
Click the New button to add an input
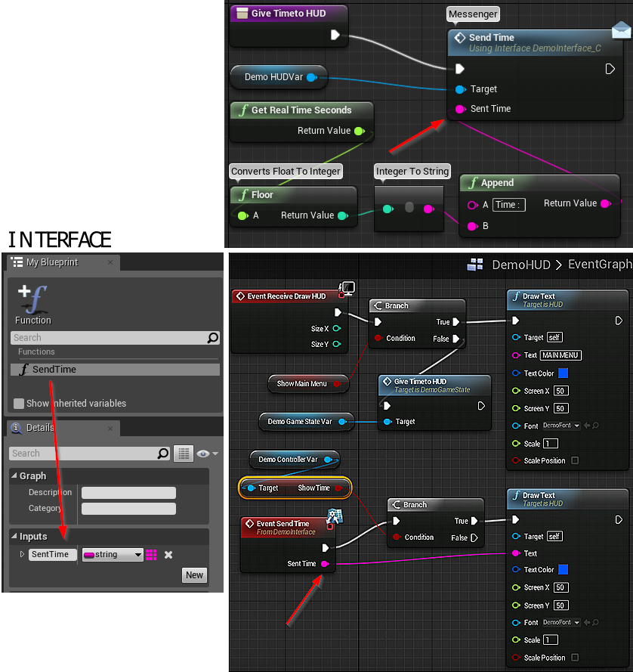click(x=194, y=575)
